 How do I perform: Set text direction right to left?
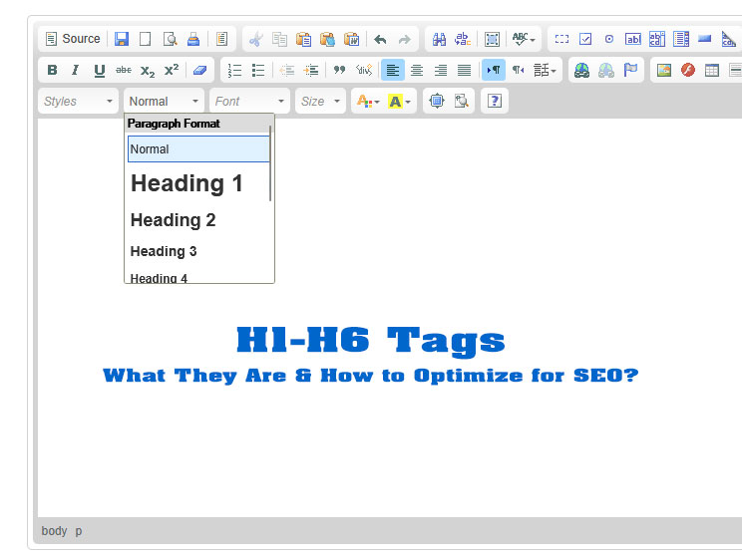tap(519, 70)
